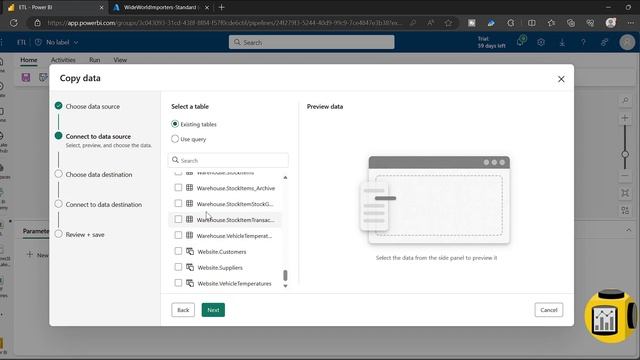Switch to the Home ribbon tab
This screenshot has height=360, width=640.
(29, 60)
